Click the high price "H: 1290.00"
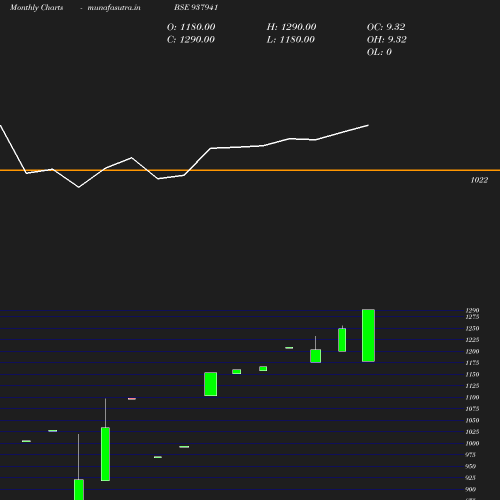Screen dimensions: 500x500 pyautogui.click(x=291, y=27)
